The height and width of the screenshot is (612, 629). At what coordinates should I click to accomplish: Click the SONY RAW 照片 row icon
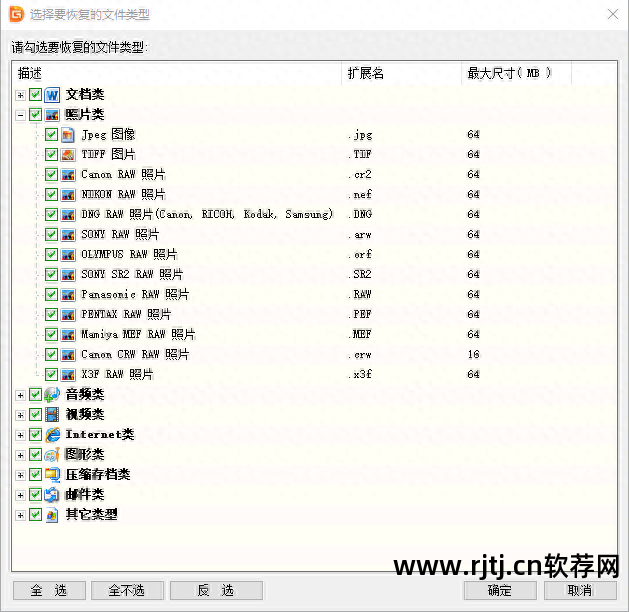(x=68, y=235)
